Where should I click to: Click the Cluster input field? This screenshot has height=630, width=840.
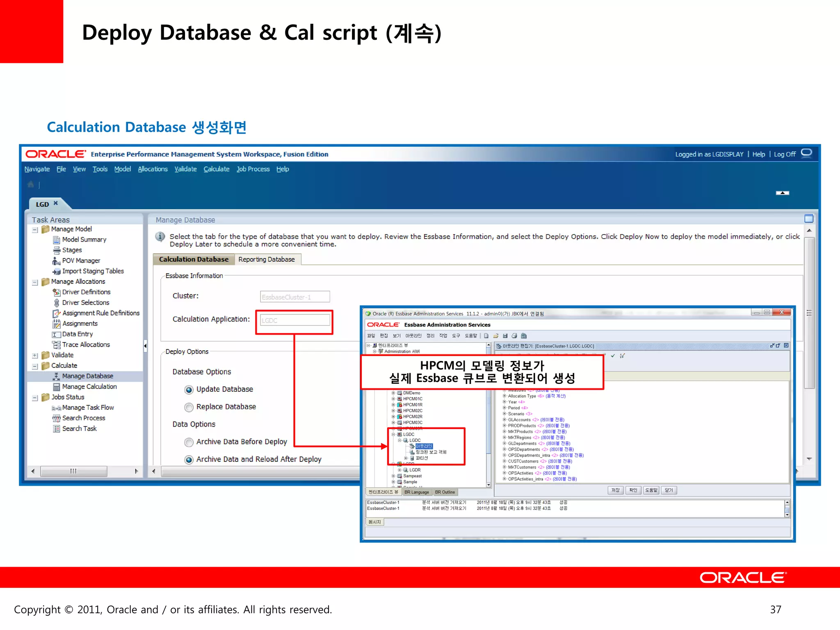coord(295,297)
